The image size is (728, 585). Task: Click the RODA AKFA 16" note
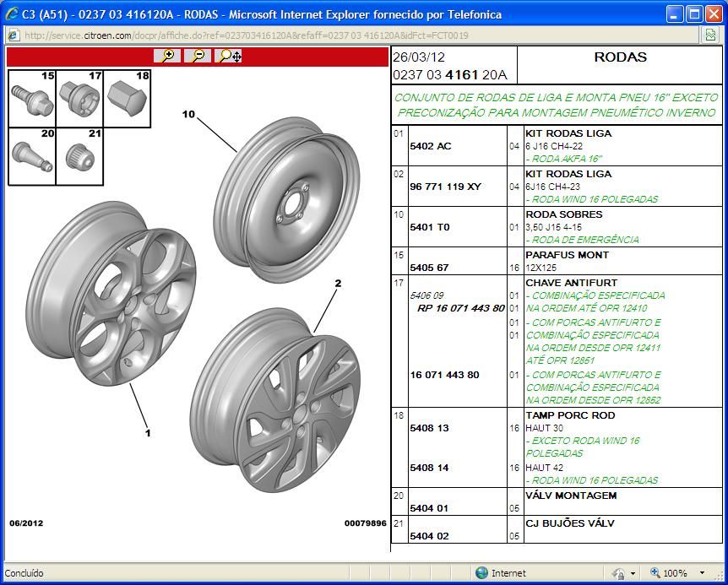(563, 159)
